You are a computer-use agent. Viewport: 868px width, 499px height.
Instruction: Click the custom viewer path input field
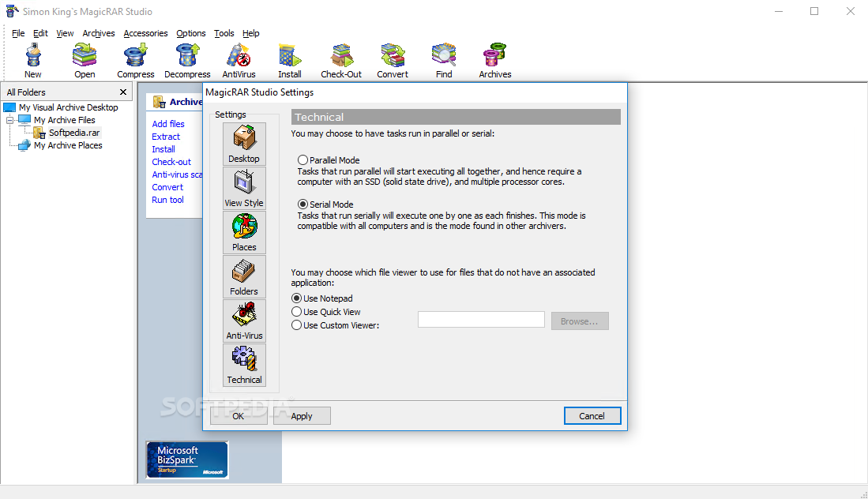pos(481,319)
